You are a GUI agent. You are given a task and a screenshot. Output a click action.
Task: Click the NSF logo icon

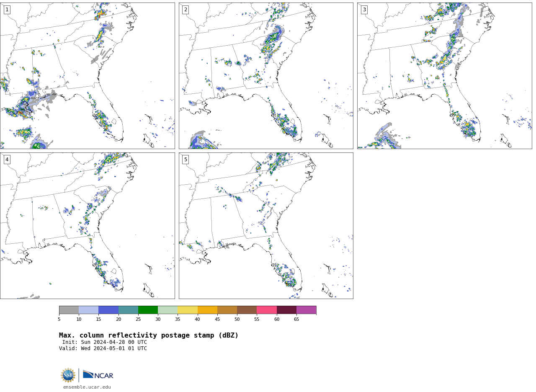(68, 375)
